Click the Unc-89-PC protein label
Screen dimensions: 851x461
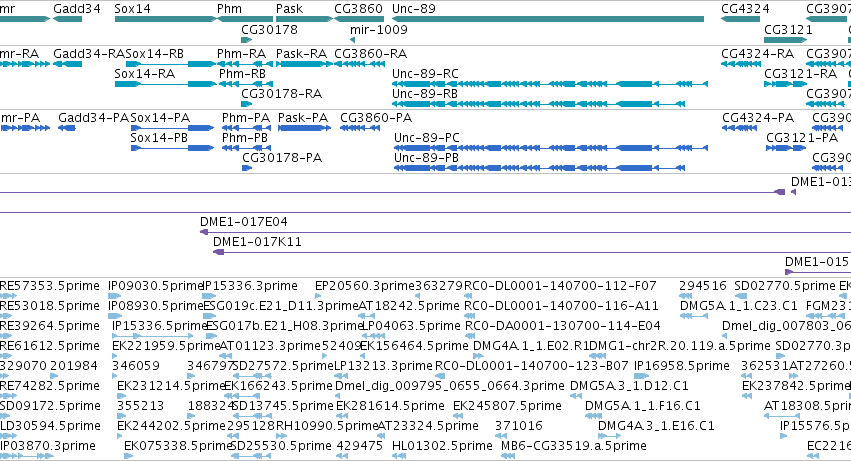427,137
